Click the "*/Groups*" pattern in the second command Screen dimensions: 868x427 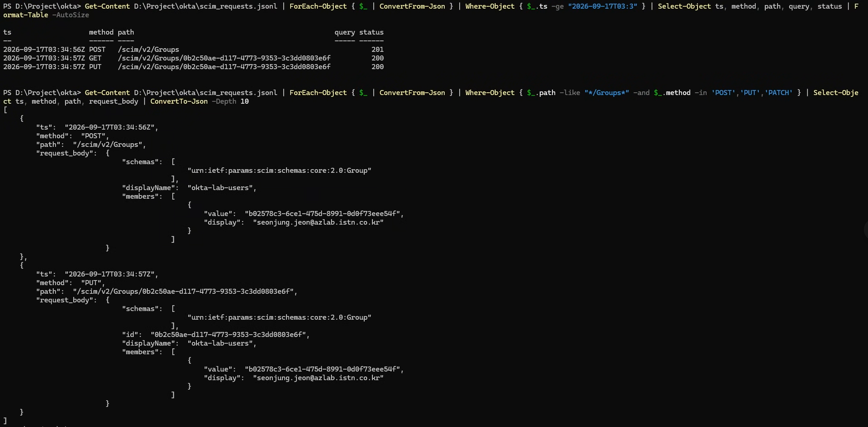pos(607,93)
